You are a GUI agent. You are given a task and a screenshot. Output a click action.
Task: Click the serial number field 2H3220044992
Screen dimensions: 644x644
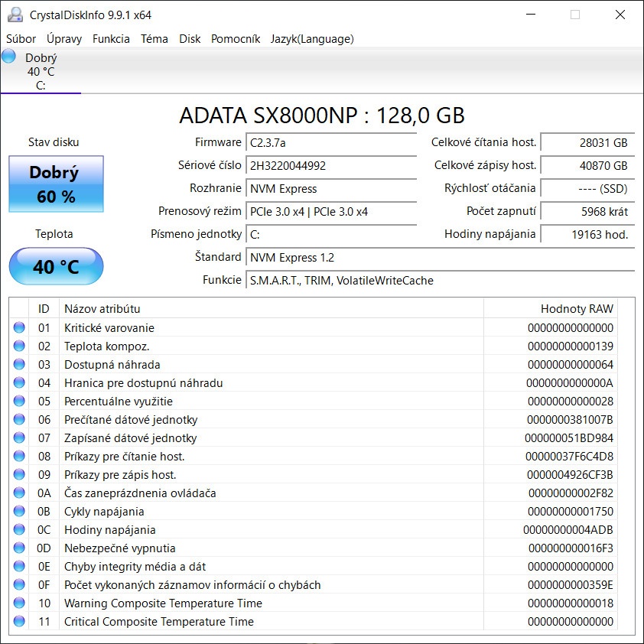(x=331, y=166)
